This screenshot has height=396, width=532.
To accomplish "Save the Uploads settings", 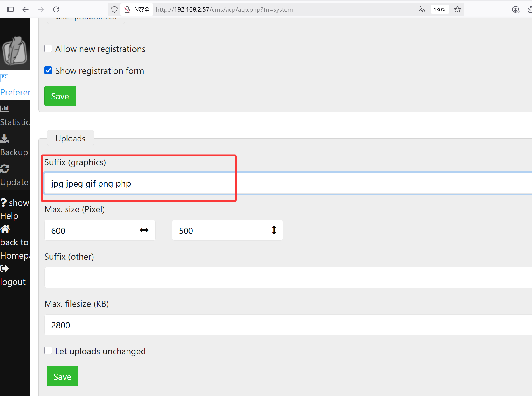I will click(62, 376).
